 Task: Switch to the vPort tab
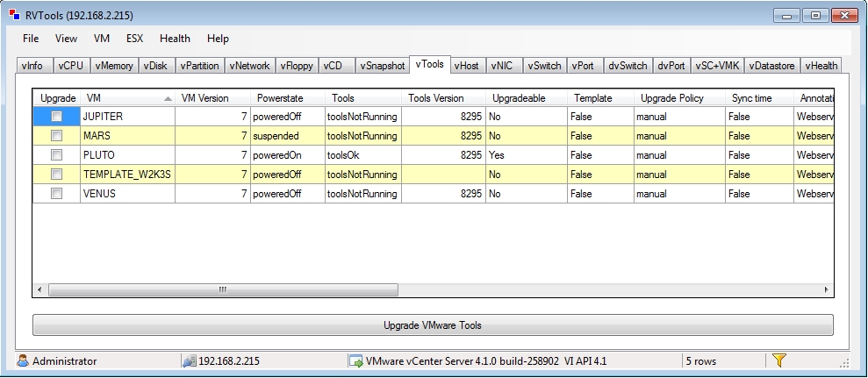(x=585, y=65)
